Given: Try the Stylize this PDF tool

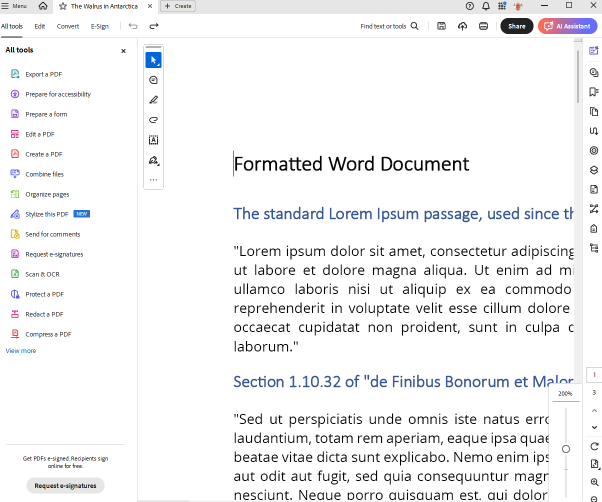Looking at the screenshot, I should pyautogui.click(x=50, y=214).
